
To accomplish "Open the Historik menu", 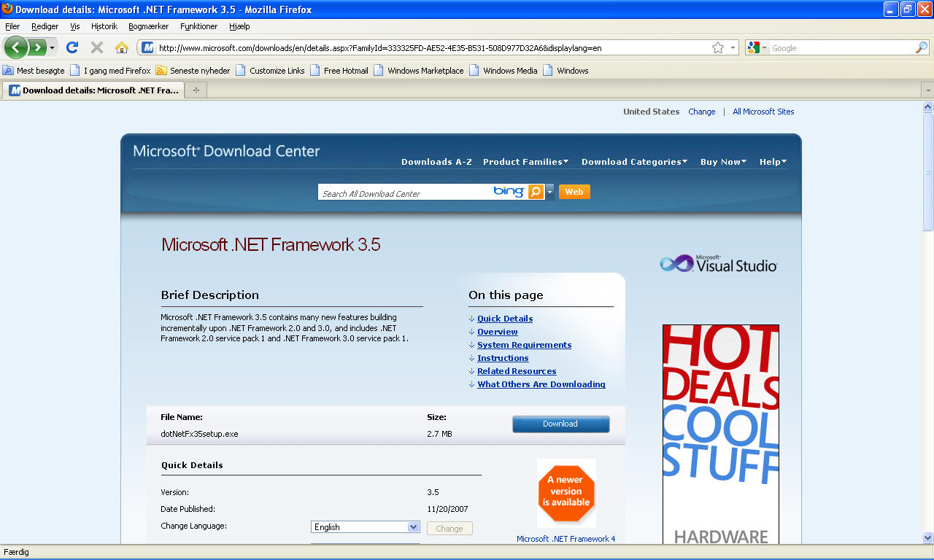I will pyautogui.click(x=104, y=26).
